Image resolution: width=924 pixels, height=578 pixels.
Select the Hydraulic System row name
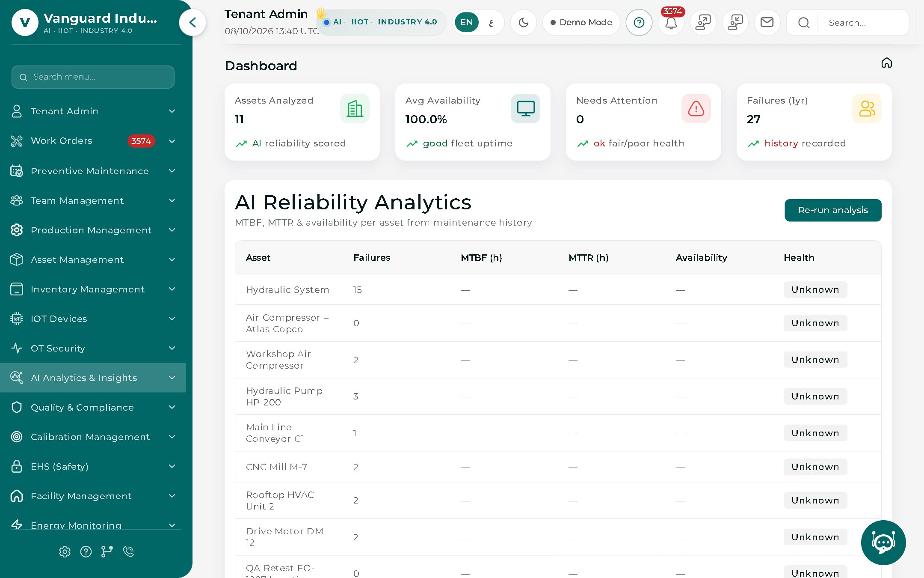click(287, 290)
